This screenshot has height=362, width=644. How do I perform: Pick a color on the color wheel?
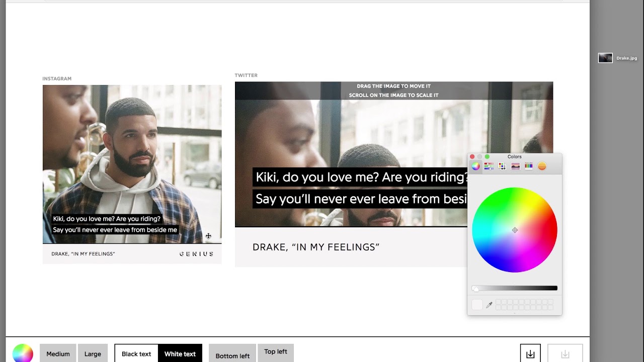click(x=515, y=230)
